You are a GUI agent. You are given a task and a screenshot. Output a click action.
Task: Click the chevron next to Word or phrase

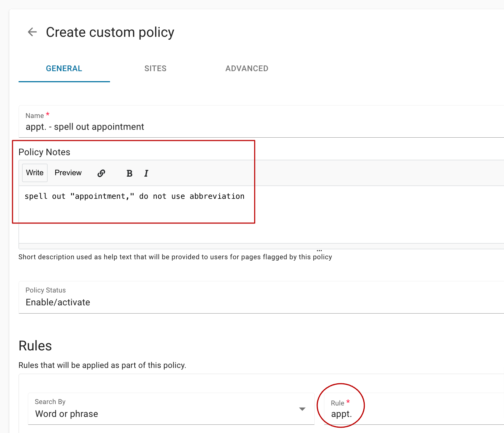pos(302,409)
